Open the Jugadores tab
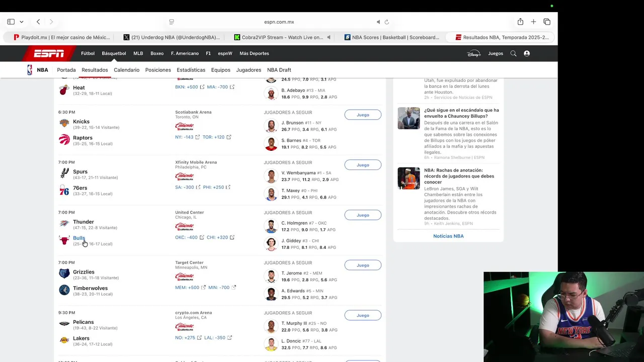The width and height of the screenshot is (644, 362). coord(249,70)
